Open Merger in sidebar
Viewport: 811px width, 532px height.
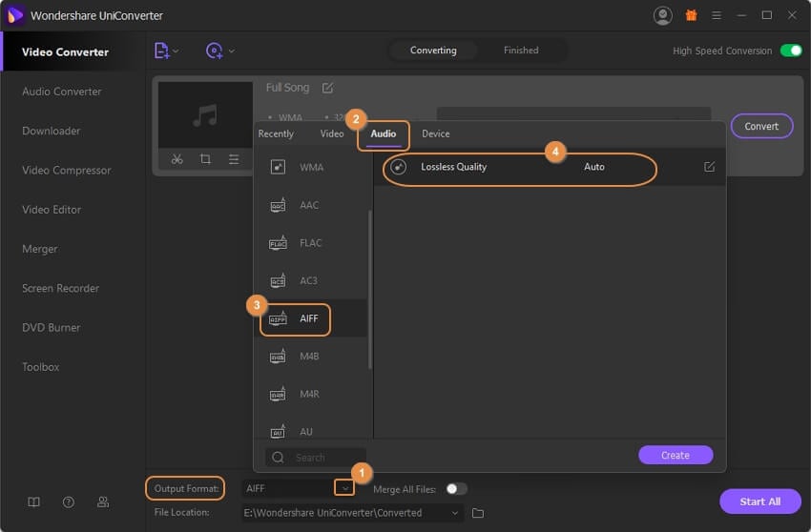click(x=40, y=249)
